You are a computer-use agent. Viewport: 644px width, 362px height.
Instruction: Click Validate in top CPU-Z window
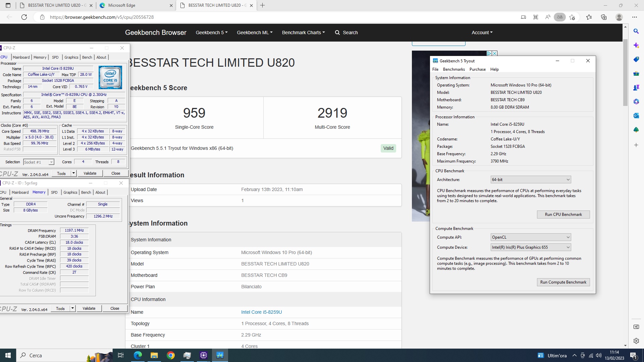pyautogui.click(x=90, y=173)
